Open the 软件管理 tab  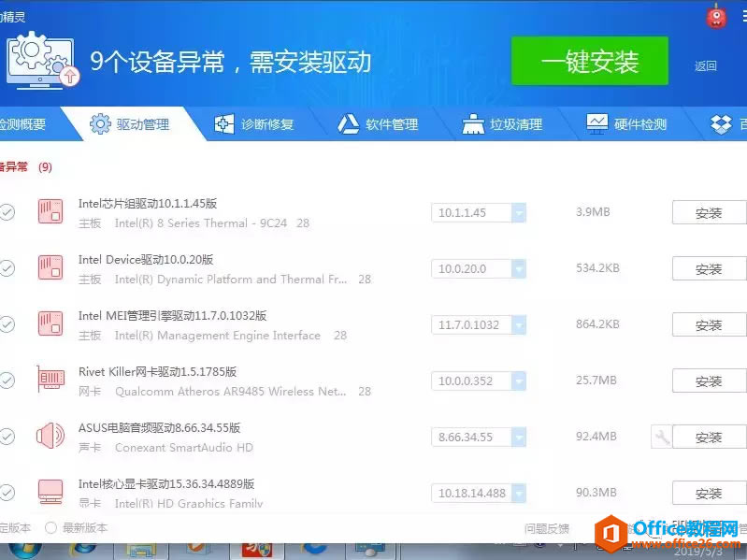click(378, 124)
